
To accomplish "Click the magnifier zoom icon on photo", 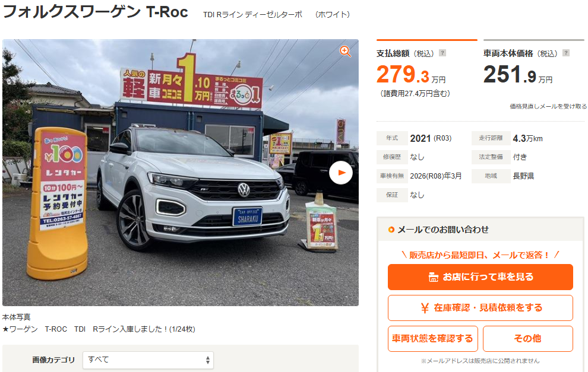I will (x=345, y=52).
